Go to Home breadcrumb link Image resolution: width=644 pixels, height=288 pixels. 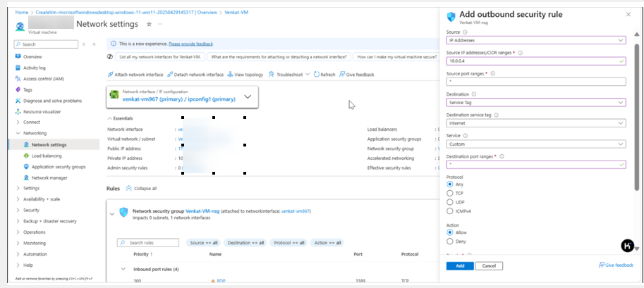point(21,12)
